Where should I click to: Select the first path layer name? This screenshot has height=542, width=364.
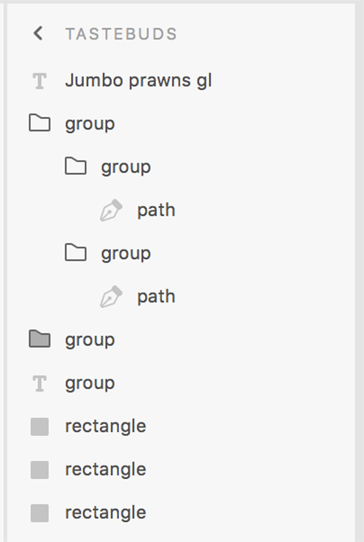(x=156, y=211)
